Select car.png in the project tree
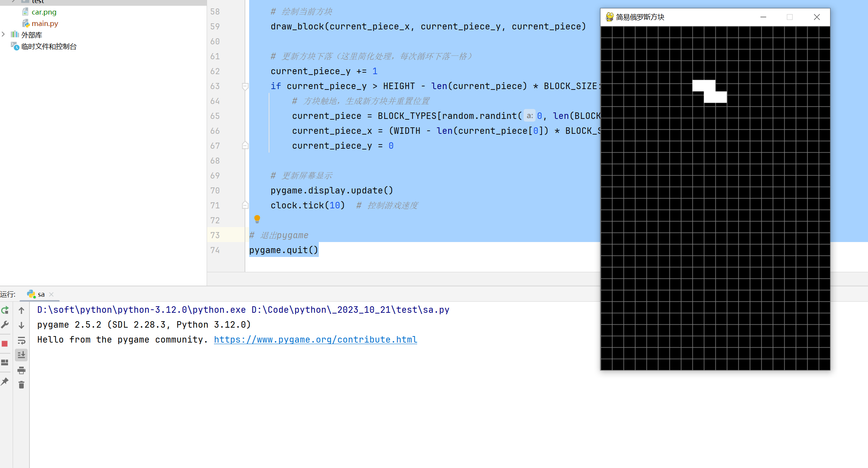This screenshot has height=468, width=868. tap(44, 12)
